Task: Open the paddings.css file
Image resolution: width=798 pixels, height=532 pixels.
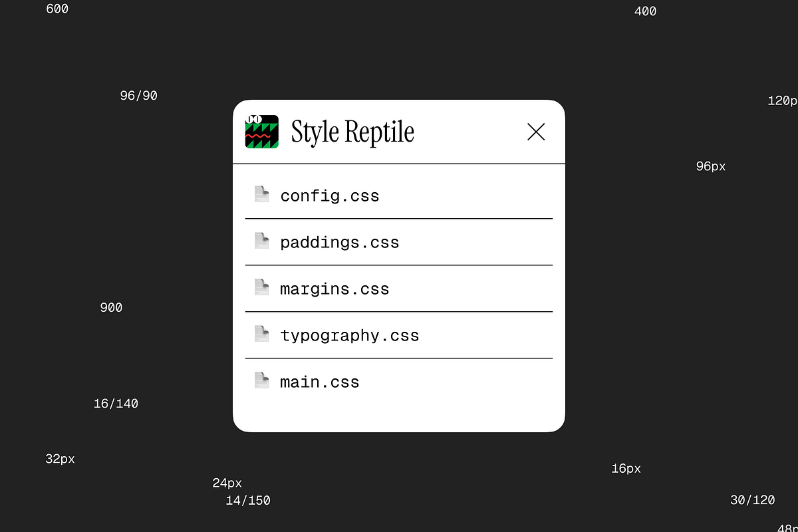Action: tap(339, 243)
